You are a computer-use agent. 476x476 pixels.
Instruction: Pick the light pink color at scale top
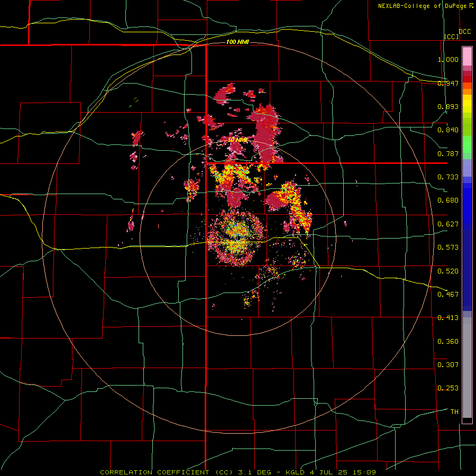coord(467,57)
